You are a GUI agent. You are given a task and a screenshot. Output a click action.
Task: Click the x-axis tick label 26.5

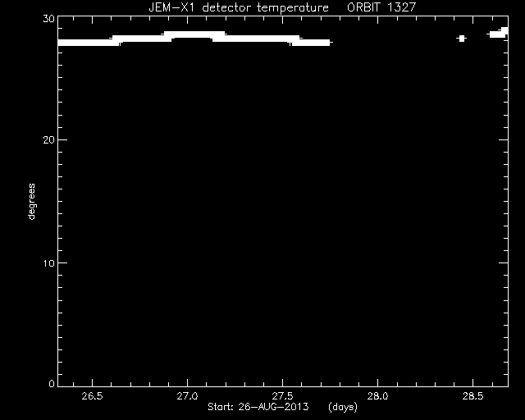click(92, 396)
